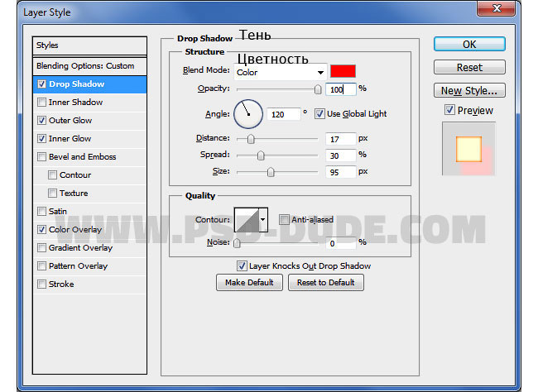Expand the Contour picker dropdown arrow
The width and height of the screenshot is (538, 392).
click(x=263, y=220)
